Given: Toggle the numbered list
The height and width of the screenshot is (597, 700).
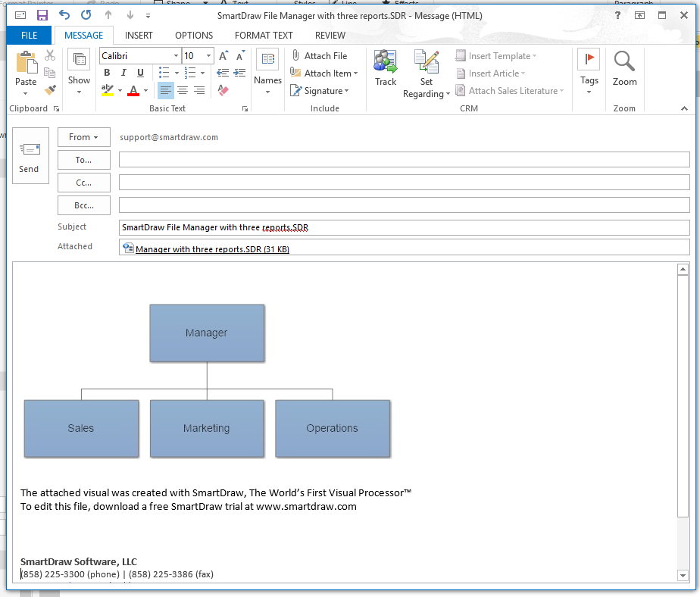Looking at the screenshot, I should pos(190,73).
